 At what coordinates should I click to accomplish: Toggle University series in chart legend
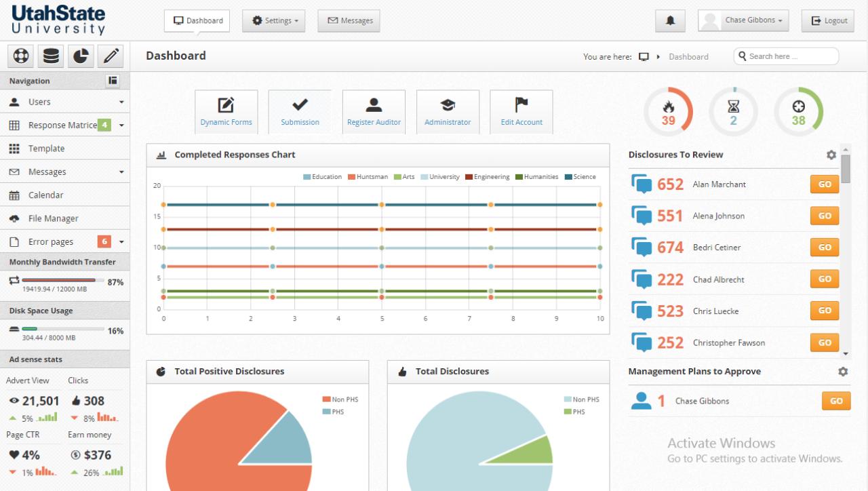point(439,177)
